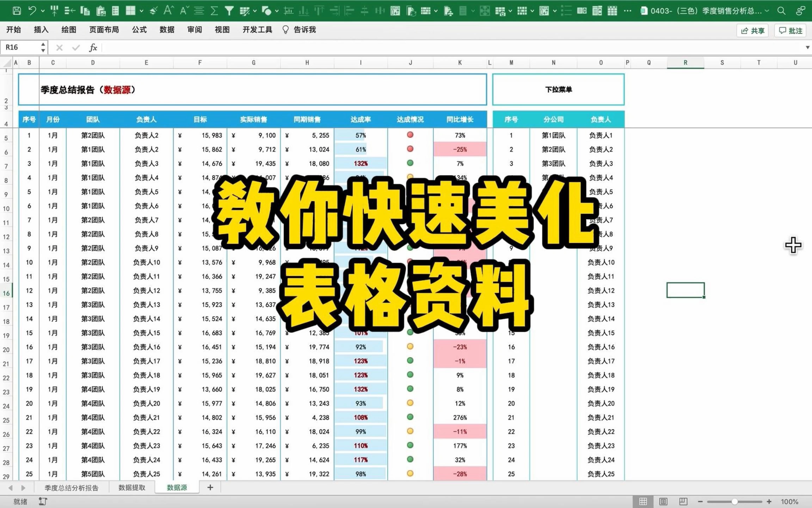Open Search with the magnifier icon

pos(781,11)
